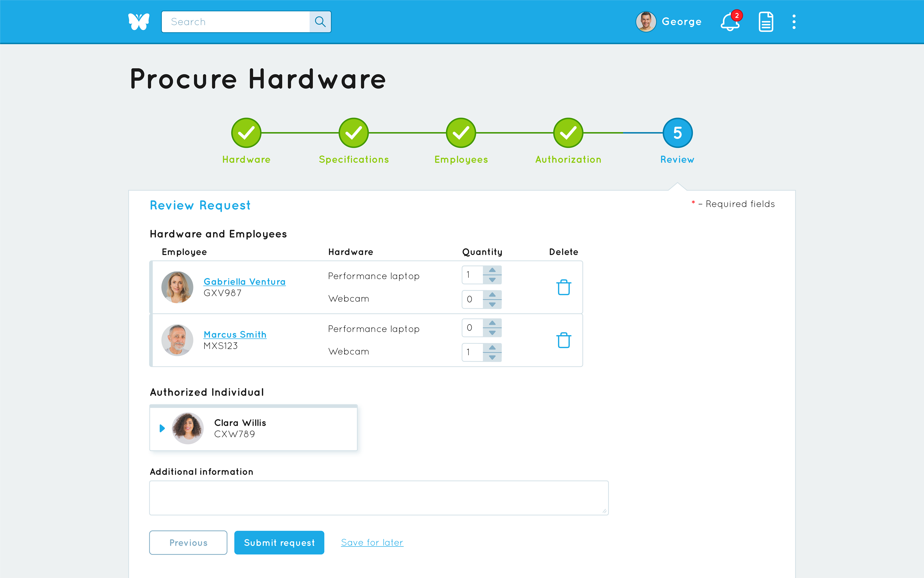Click the Delete column header
The image size is (924, 578).
564,252
